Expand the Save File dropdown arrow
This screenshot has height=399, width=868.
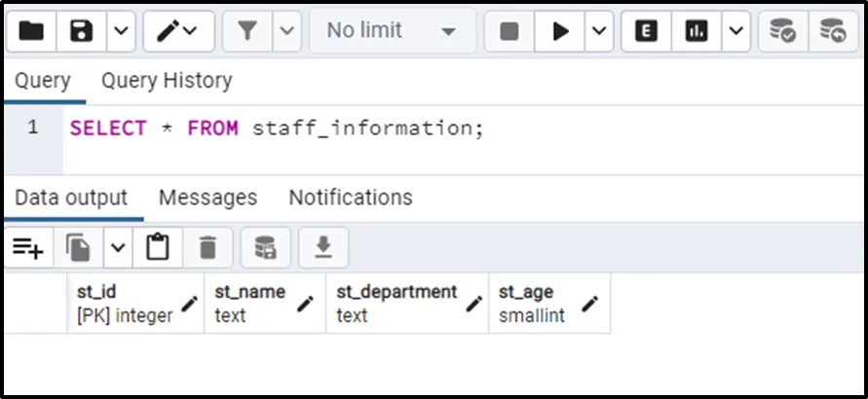coord(120,31)
